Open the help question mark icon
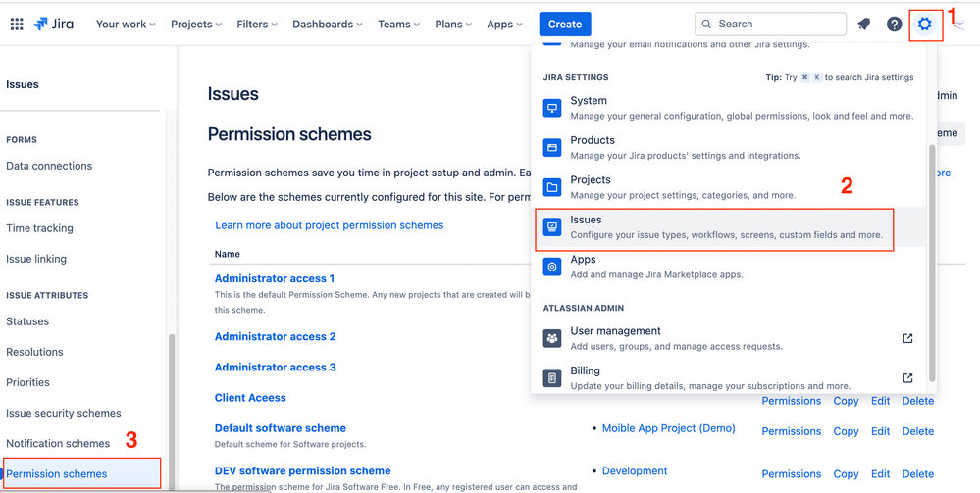This screenshot has width=980, height=493. 895,25
